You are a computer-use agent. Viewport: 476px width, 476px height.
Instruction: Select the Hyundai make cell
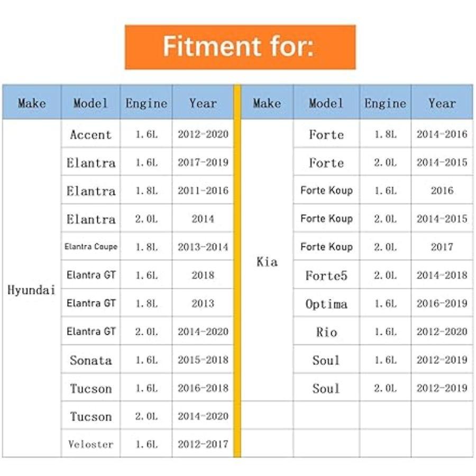[31, 290]
